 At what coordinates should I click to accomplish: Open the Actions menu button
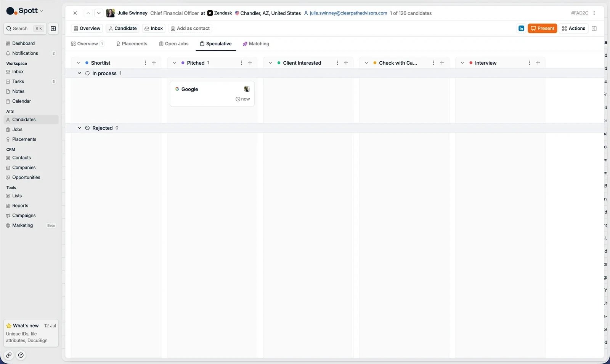click(x=573, y=29)
